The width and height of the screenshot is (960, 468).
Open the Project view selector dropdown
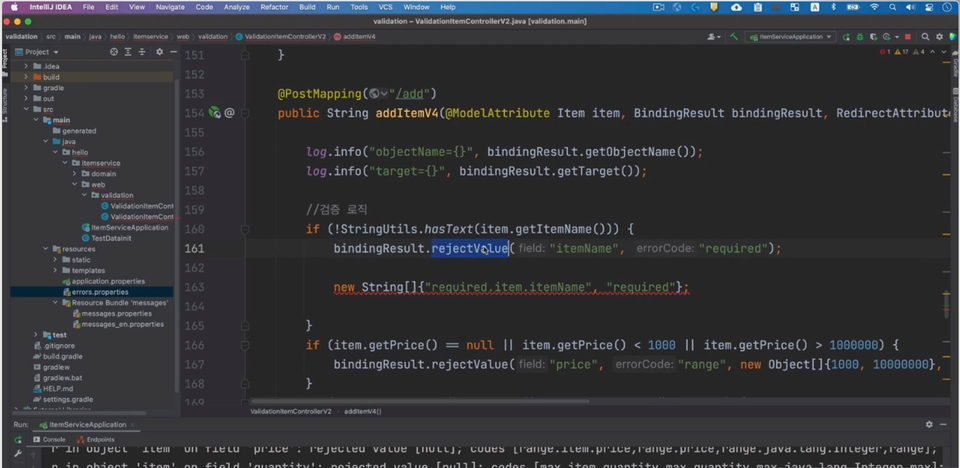[37, 52]
